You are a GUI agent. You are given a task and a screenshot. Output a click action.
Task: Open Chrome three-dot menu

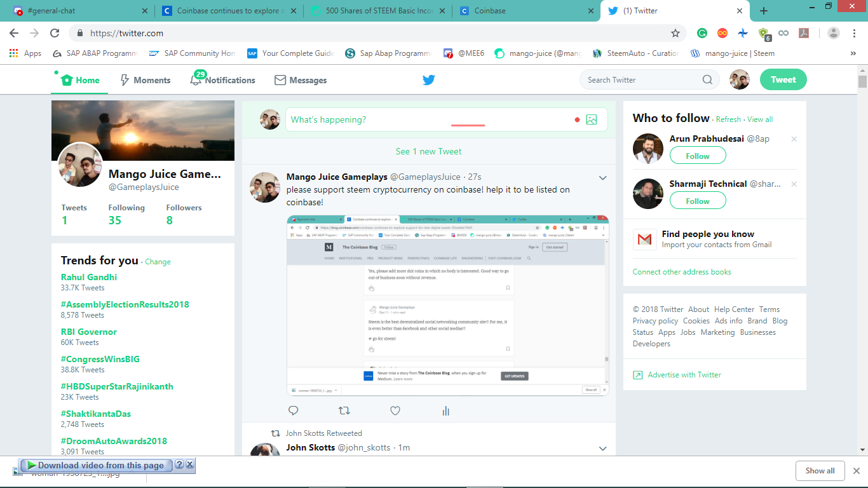(x=855, y=33)
